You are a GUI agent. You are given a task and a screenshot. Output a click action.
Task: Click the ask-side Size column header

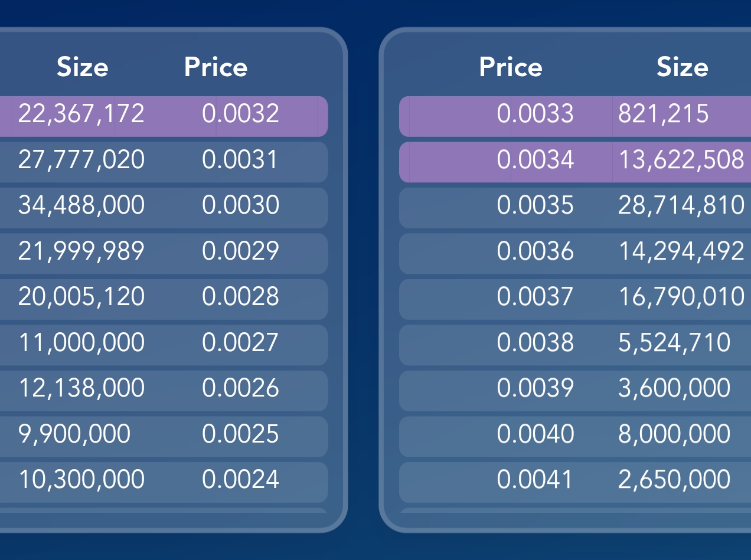point(683,67)
